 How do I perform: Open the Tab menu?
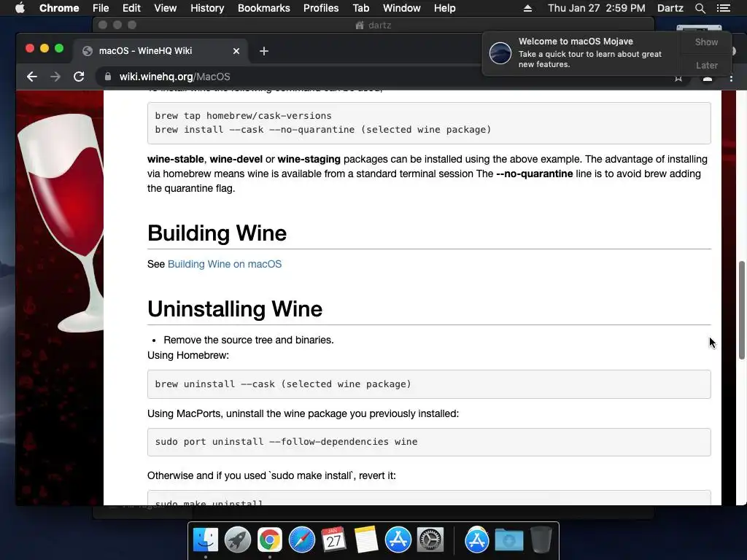click(x=360, y=8)
